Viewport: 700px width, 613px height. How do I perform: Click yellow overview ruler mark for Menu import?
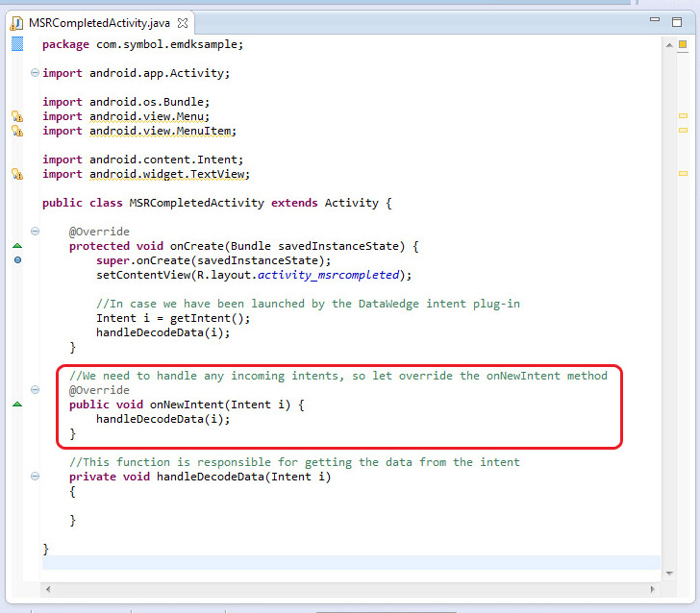click(683, 116)
